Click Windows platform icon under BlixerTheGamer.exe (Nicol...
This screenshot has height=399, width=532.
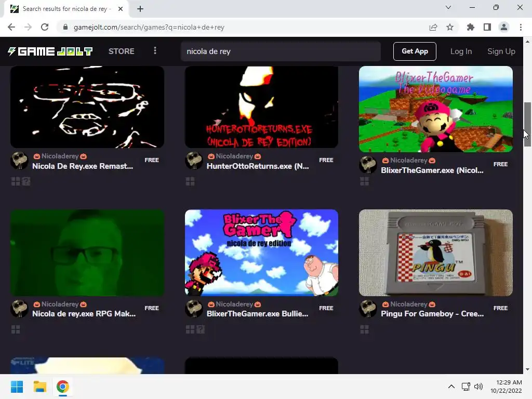[364, 181]
